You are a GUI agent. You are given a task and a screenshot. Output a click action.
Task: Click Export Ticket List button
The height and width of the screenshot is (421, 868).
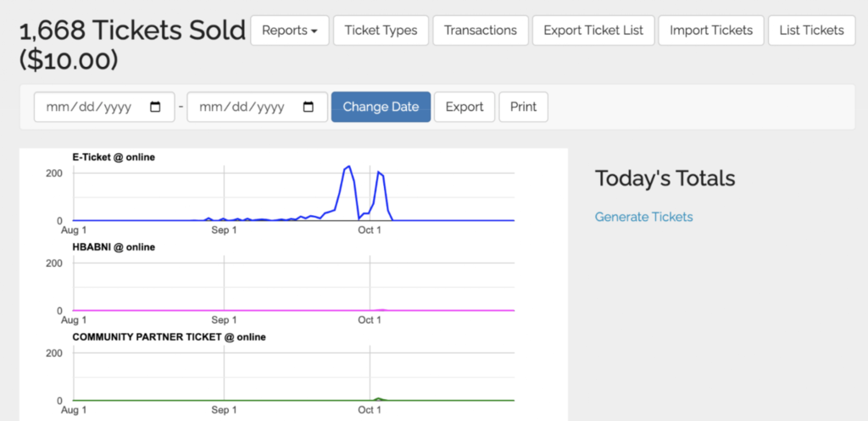click(x=593, y=30)
